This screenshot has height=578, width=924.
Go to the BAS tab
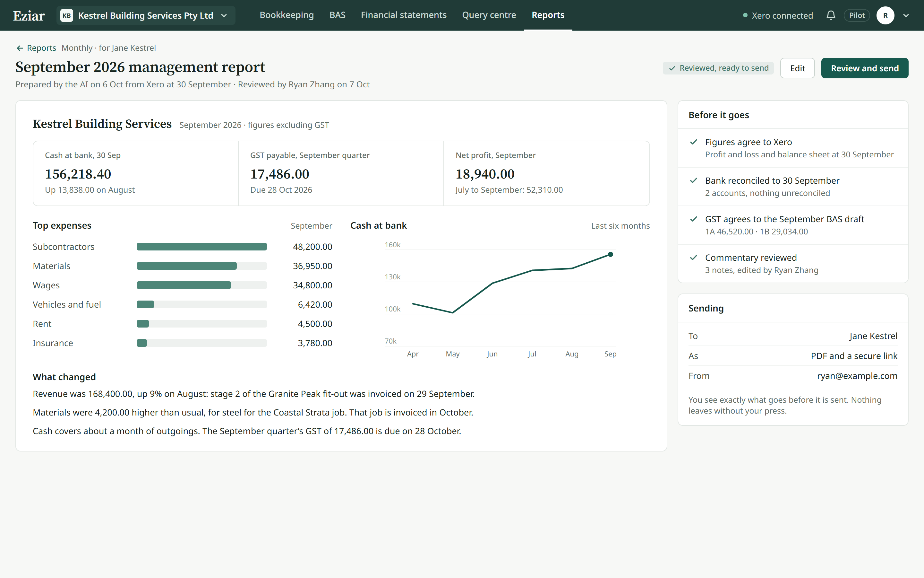click(x=337, y=15)
